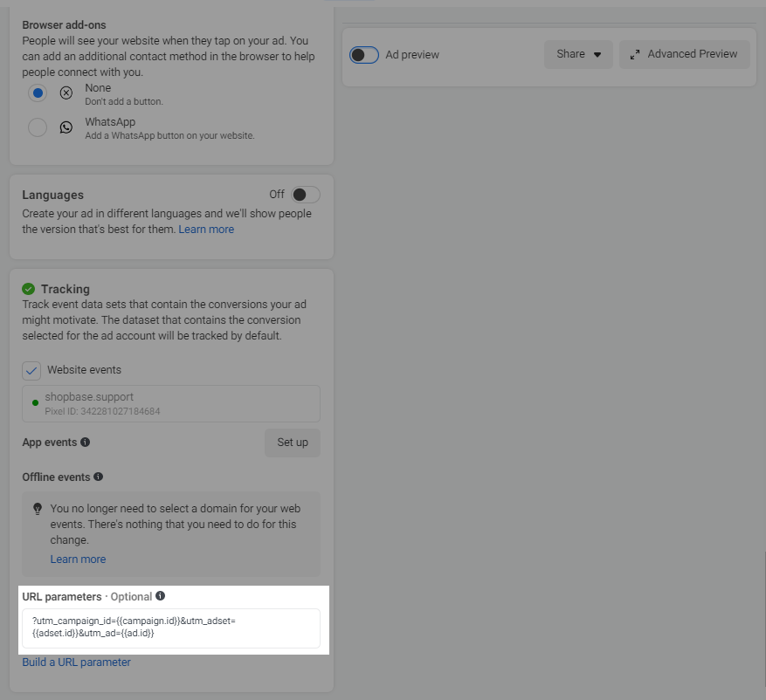Open Learn more link in domain notice
The height and width of the screenshot is (700, 766).
(78, 559)
